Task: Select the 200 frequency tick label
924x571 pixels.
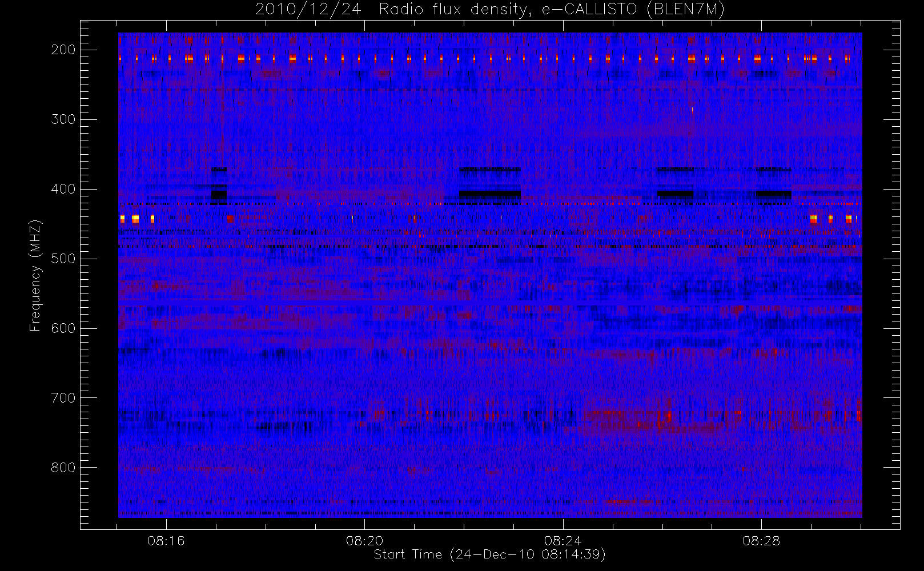Action: tap(63, 50)
